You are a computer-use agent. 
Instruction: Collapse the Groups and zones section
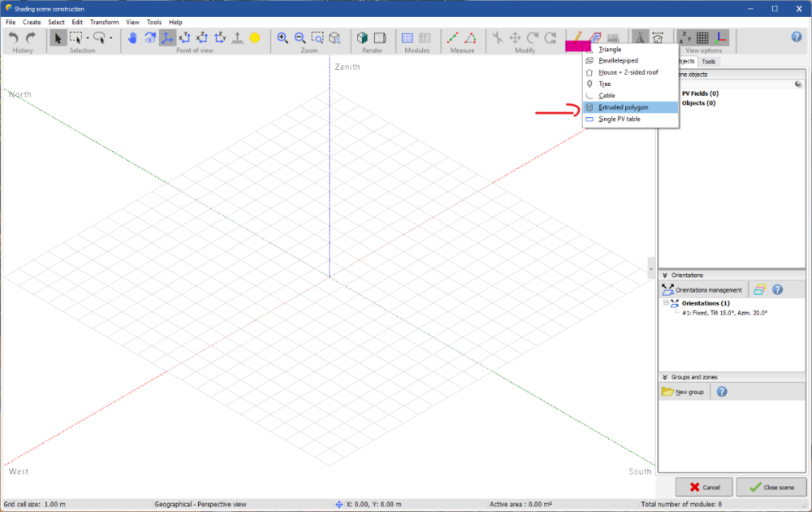665,377
